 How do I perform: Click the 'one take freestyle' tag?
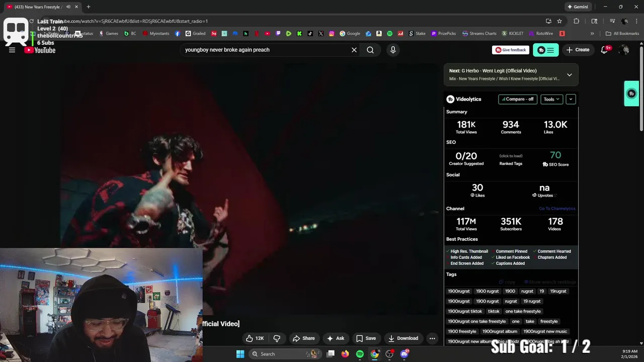pos(523,311)
